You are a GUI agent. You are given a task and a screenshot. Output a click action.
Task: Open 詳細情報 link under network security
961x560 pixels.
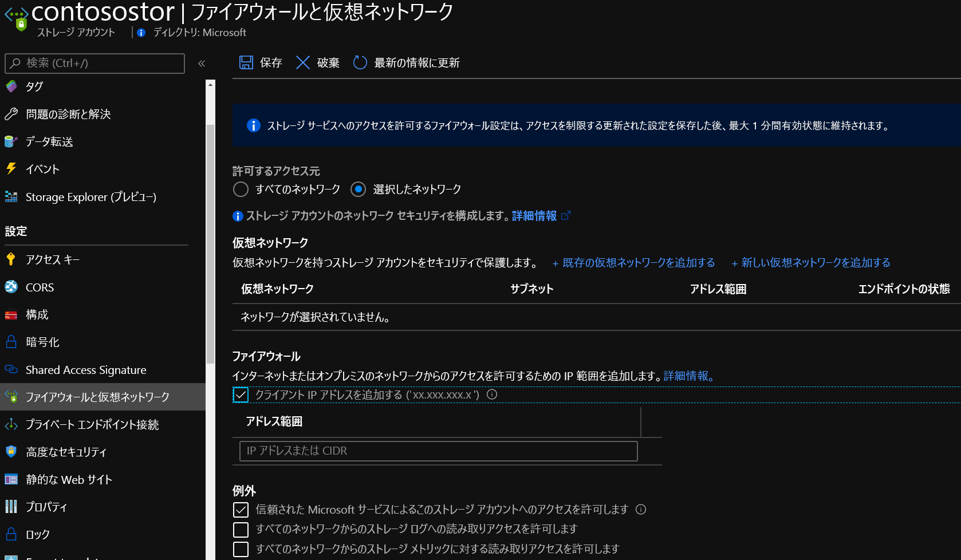[534, 215]
